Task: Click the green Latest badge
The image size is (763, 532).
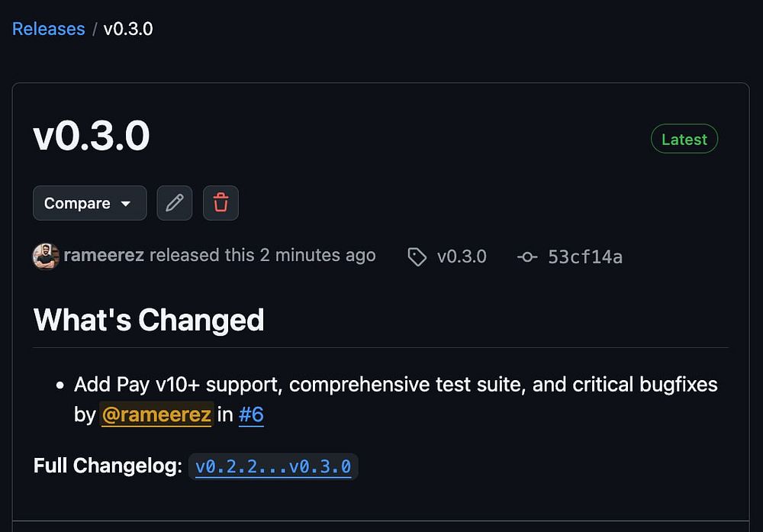Action: (684, 139)
